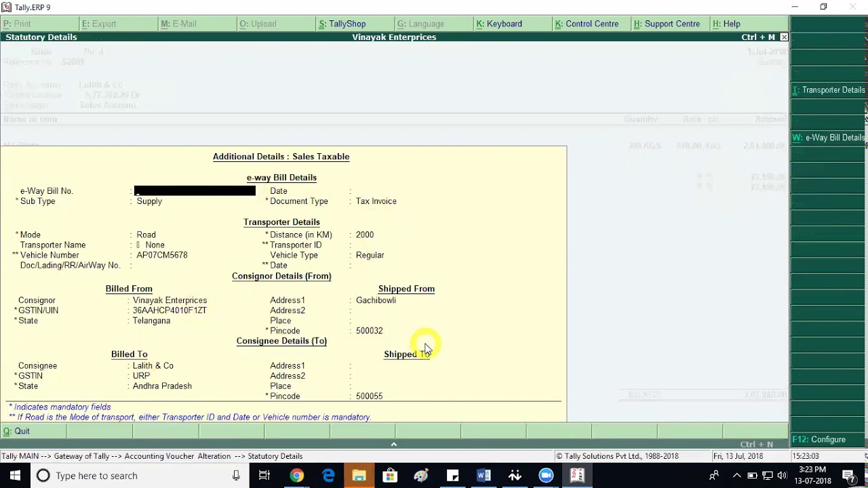Viewport: 868px width, 488px height.
Task: Click Transporter Name value None
Action: pos(155,245)
